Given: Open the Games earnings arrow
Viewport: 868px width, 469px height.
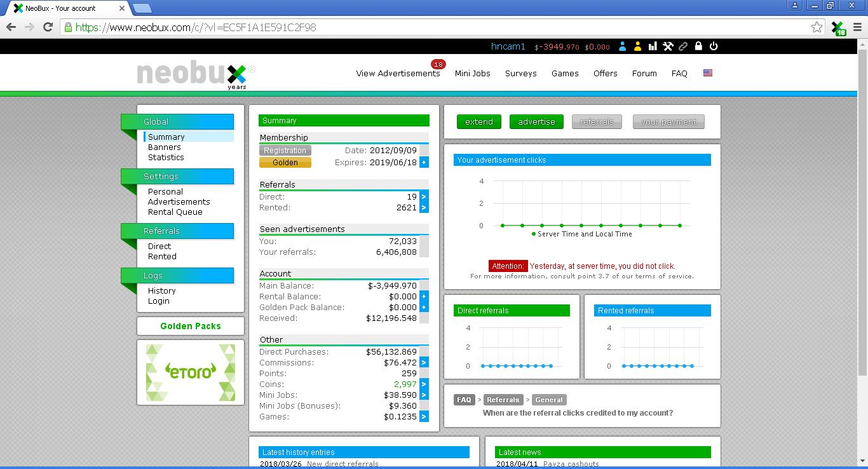Looking at the screenshot, I should (x=424, y=417).
